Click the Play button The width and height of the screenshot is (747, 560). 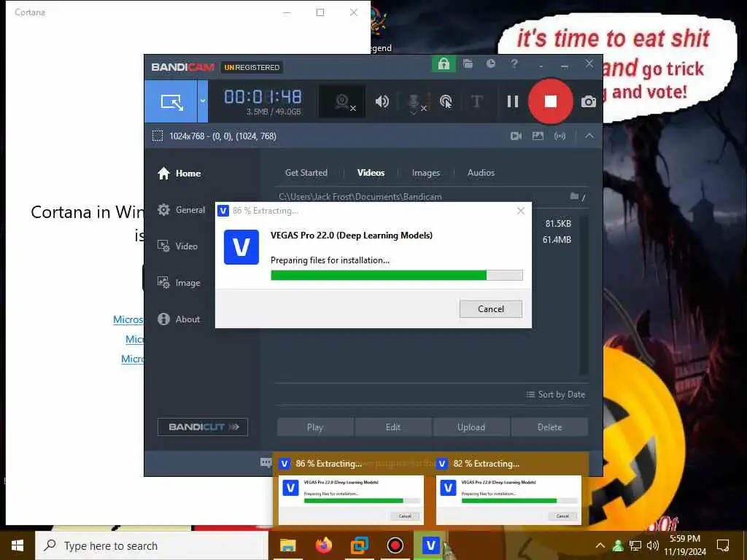315,427
